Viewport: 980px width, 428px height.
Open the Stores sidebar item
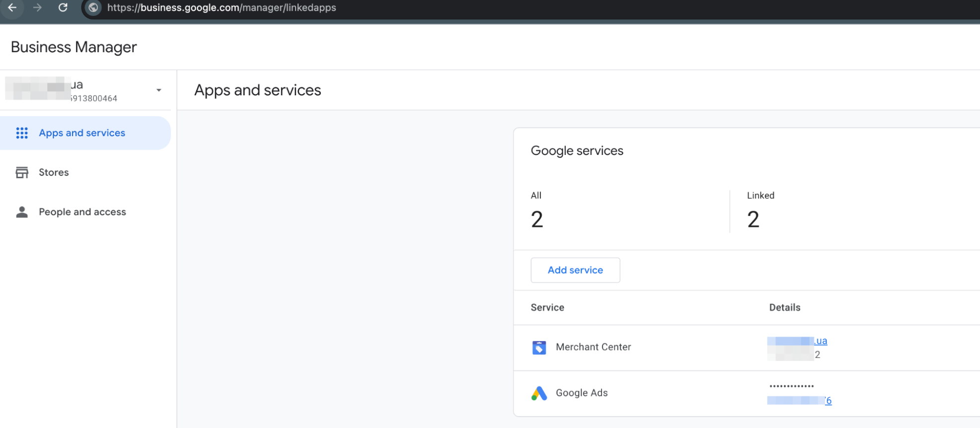pos(85,172)
